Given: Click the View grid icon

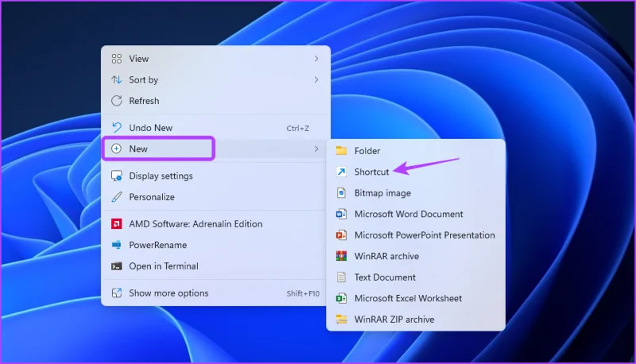Looking at the screenshot, I should [x=116, y=59].
